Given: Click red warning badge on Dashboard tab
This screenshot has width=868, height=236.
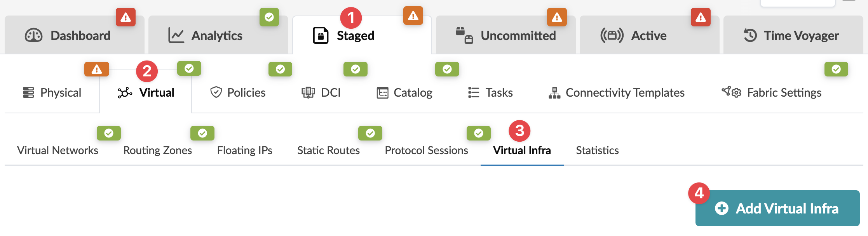Looking at the screenshot, I should tap(125, 17).
